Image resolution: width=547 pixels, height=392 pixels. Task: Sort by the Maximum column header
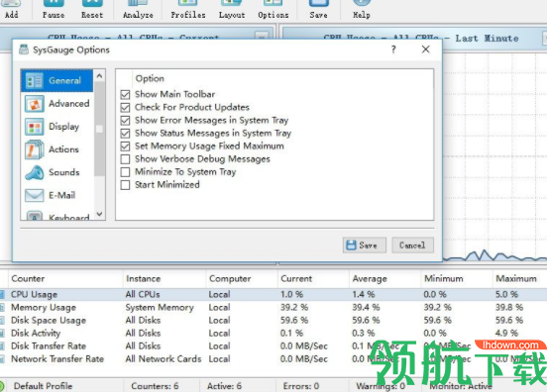(520, 279)
